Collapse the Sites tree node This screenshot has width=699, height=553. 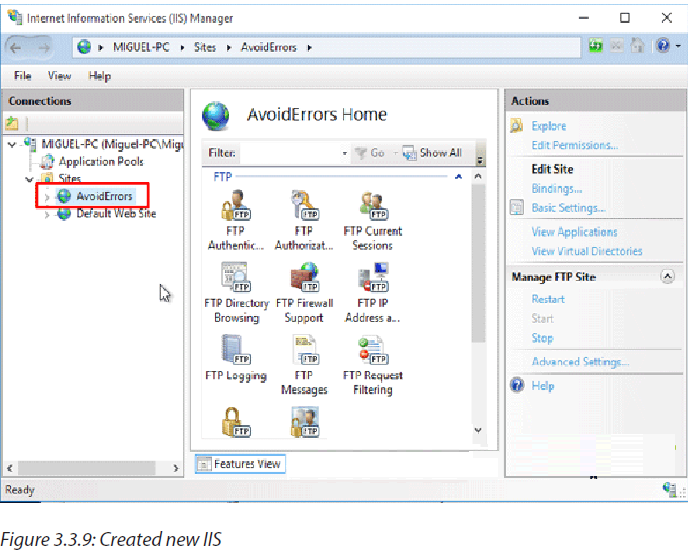29,179
